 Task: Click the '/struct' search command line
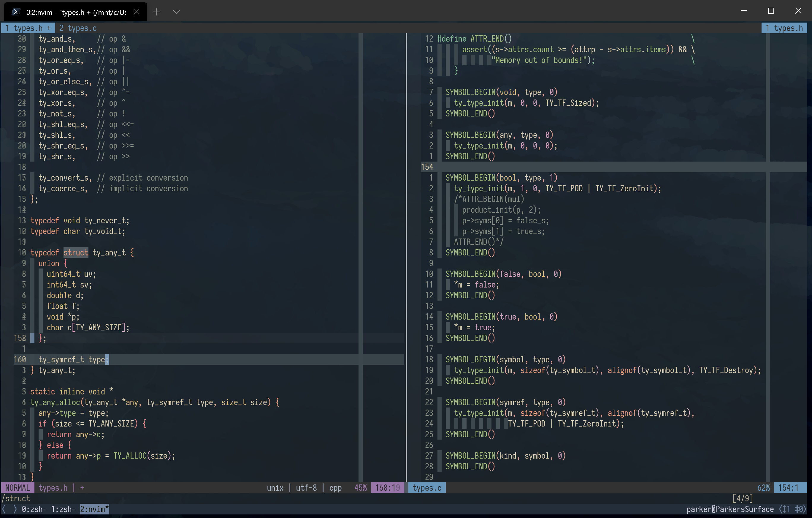tap(16, 498)
